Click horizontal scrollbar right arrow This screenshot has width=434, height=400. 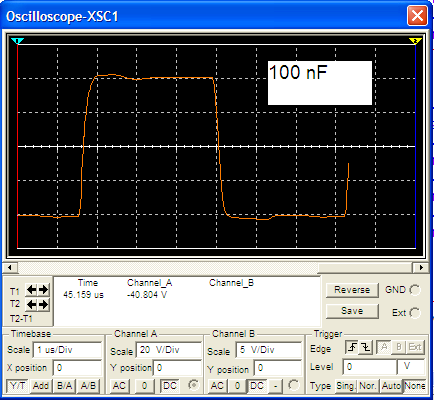pyautogui.click(x=421, y=267)
